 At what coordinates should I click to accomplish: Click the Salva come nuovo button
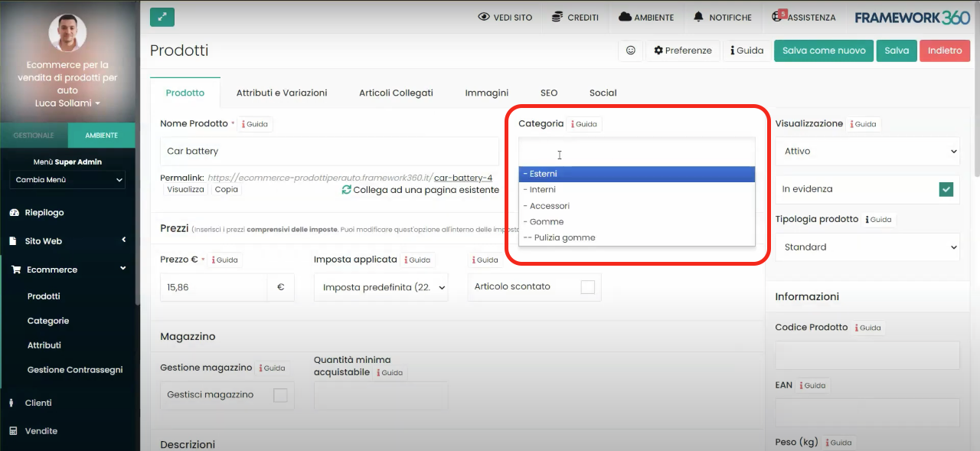pos(823,51)
